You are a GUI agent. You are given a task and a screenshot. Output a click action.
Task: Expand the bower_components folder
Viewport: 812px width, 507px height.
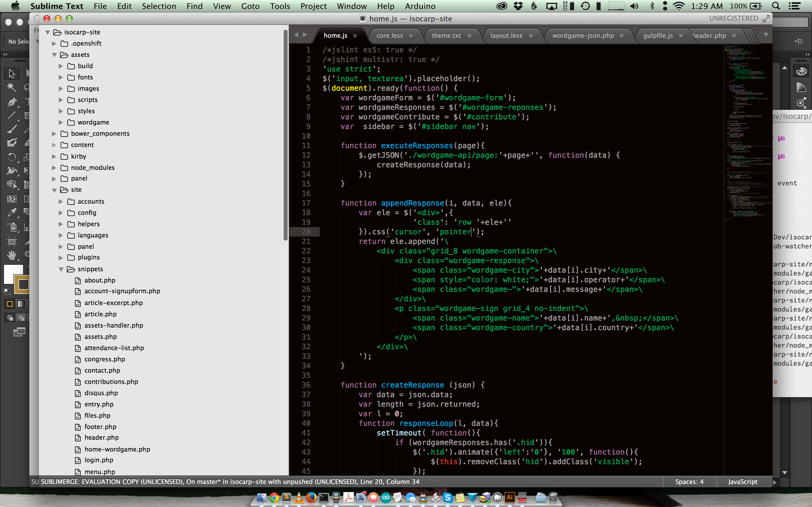coord(54,134)
